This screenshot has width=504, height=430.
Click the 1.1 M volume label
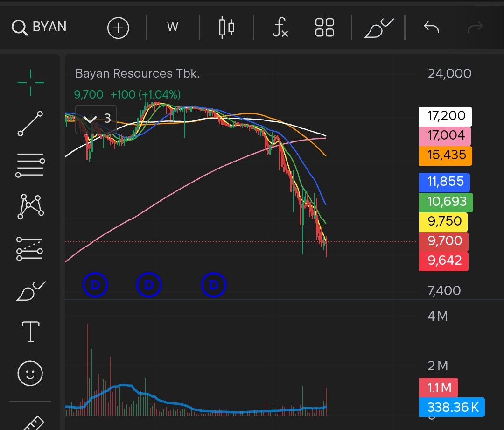(x=438, y=388)
